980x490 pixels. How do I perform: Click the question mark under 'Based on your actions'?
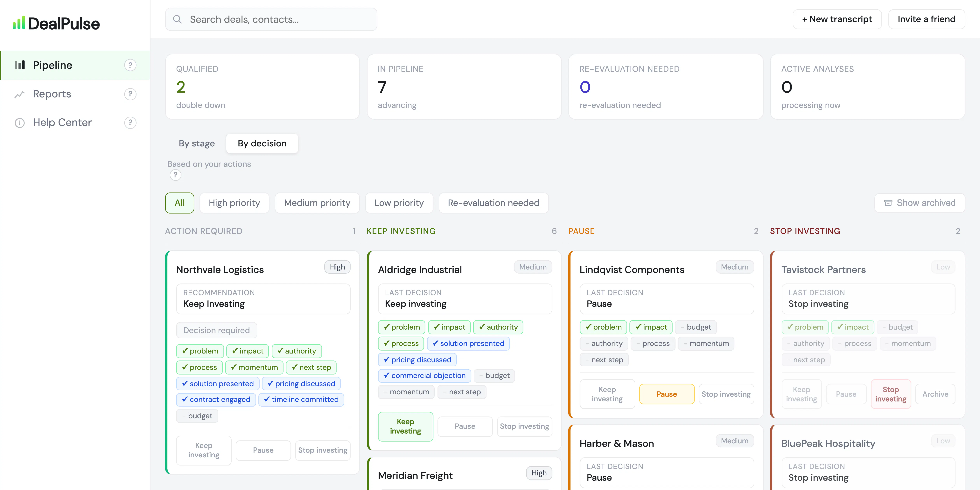[x=175, y=175]
